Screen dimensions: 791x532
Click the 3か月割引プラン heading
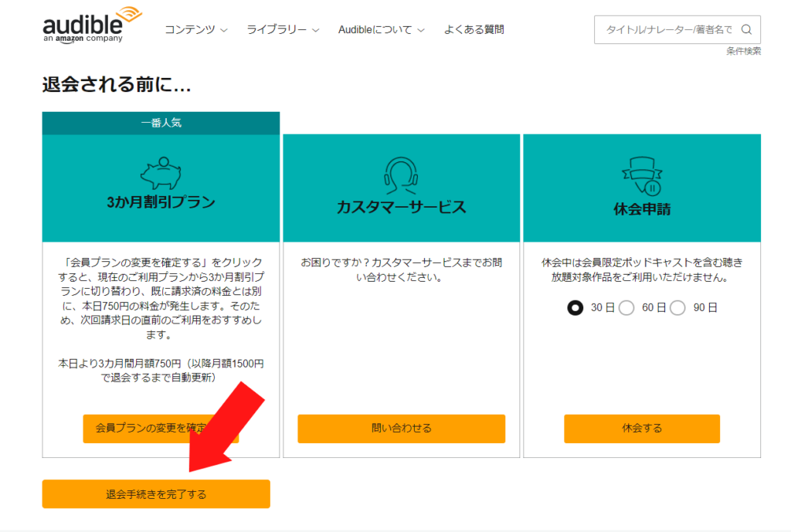click(x=161, y=202)
